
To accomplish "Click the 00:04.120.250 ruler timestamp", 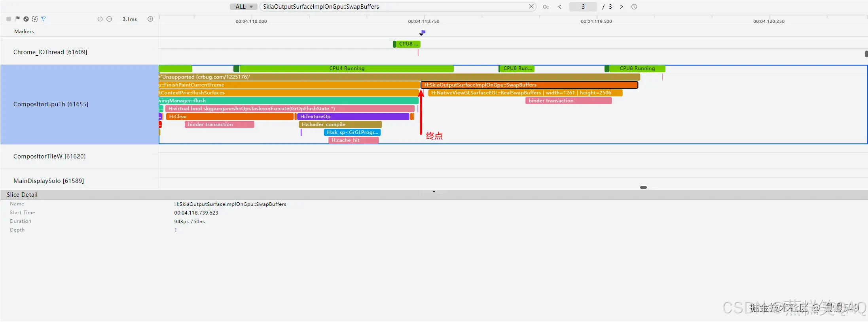I will point(769,21).
